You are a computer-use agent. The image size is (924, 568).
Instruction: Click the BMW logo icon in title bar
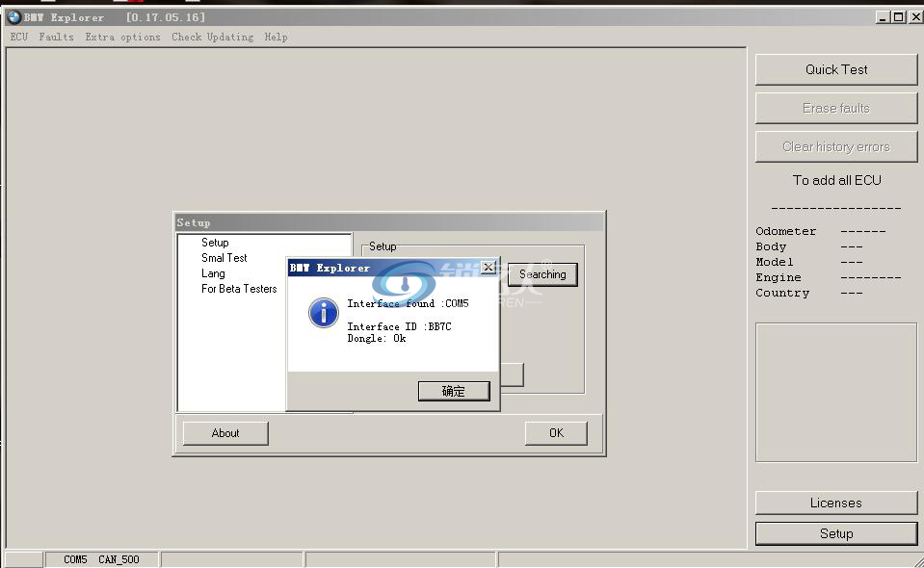(14, 17)
